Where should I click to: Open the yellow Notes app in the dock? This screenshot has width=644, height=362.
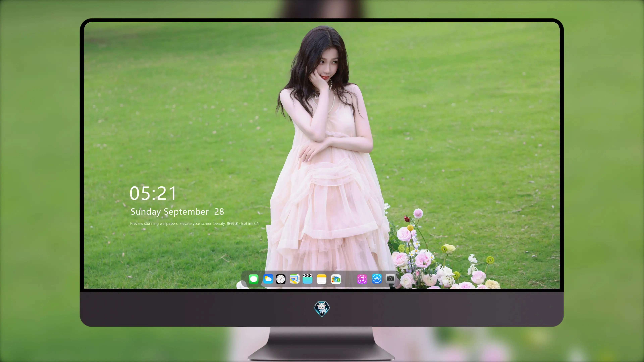[321, 279]
